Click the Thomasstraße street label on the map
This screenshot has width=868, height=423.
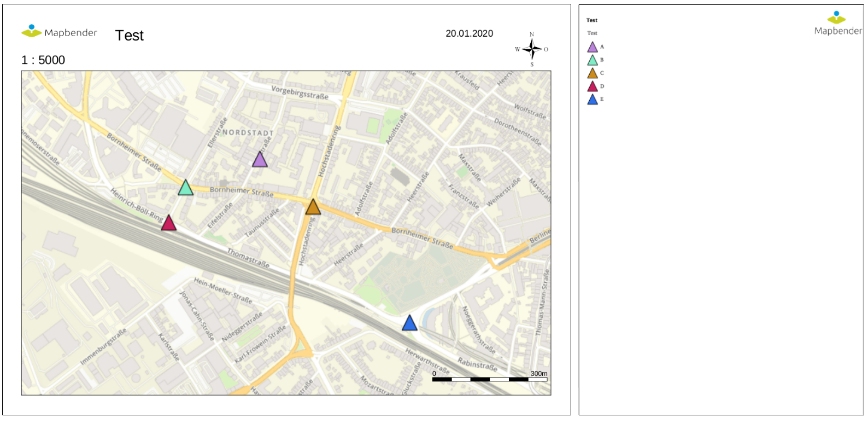(248, 258)
